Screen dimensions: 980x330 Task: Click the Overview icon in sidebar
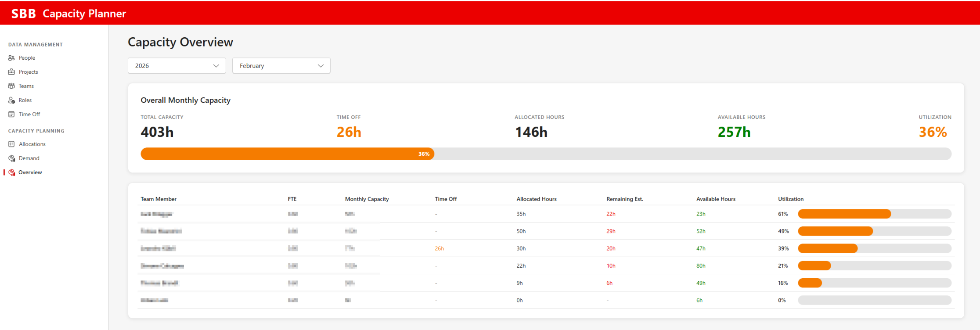click(12, 172)
